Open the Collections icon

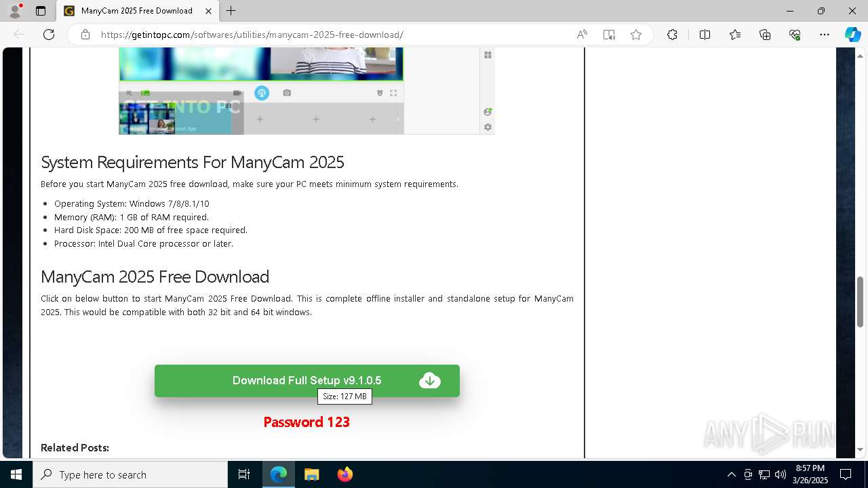click(x=765, y=35)
